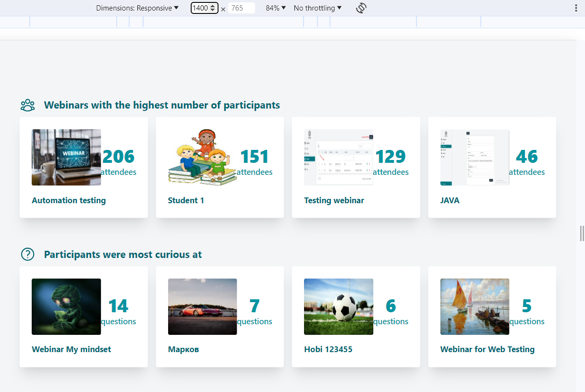The height and width of the screenshot is (392, 585).
Task: Open the Dimensions: Responsive dropdown
Action: [137, 8]
